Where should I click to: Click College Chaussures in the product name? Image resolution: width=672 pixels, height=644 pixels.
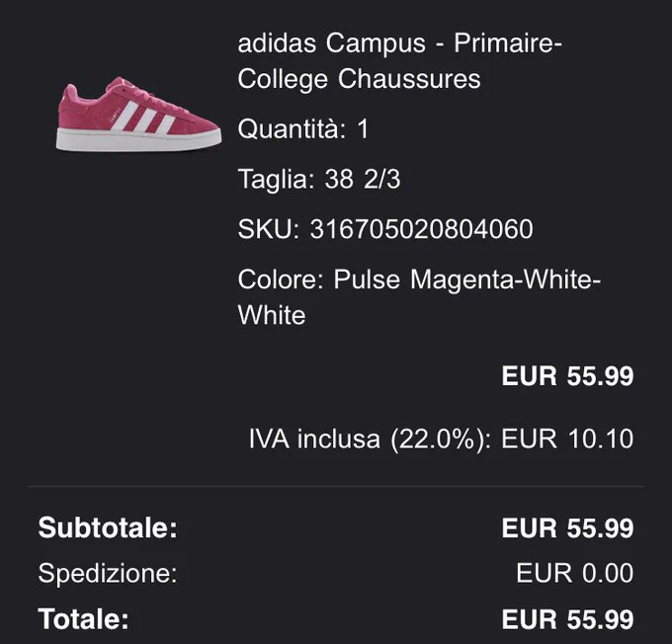coord(359,79)
